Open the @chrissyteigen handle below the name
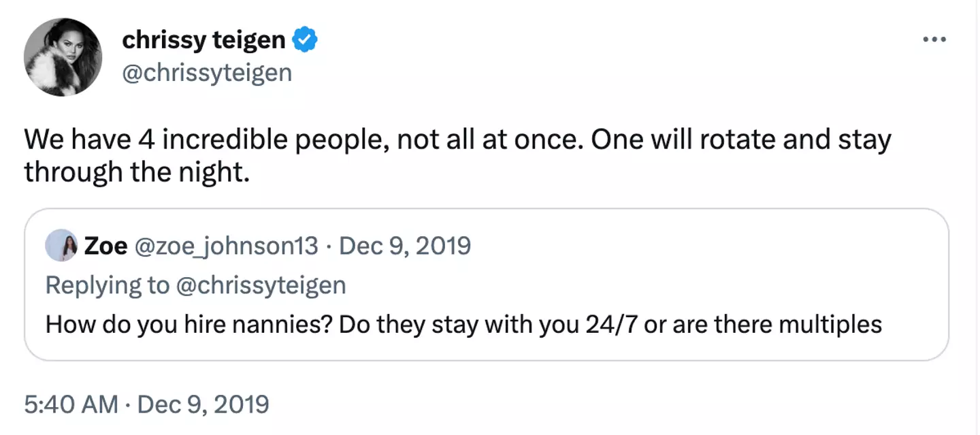 coord(207,71)
